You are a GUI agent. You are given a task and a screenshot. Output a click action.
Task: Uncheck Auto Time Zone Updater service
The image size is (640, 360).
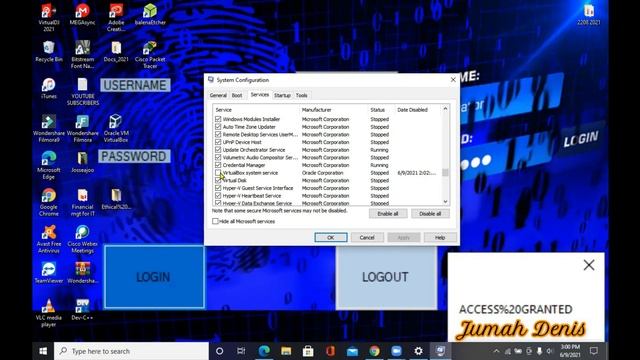click(218, 127)
